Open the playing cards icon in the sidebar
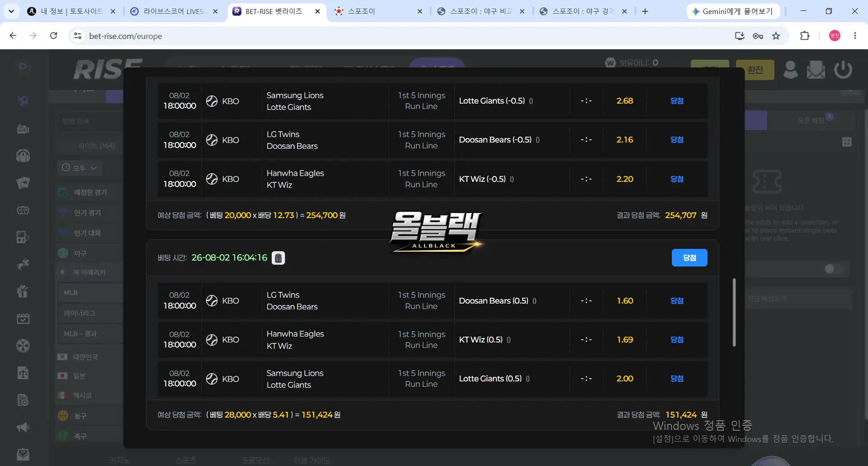The height and width of the screenshot is (466, 868). 23,183
